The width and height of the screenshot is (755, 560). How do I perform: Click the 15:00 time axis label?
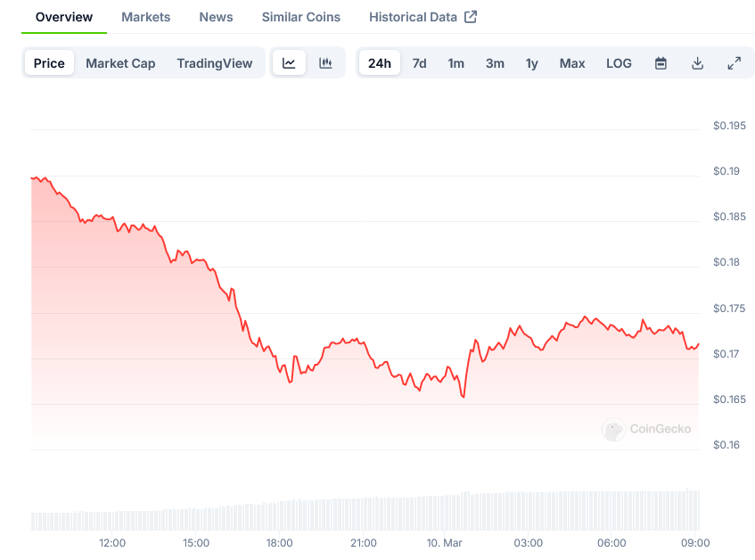point(196,543)
